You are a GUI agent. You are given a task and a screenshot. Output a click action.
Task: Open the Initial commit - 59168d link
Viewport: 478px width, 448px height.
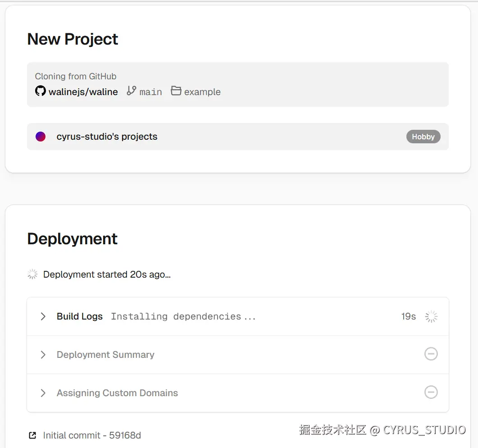pos(92,435)
